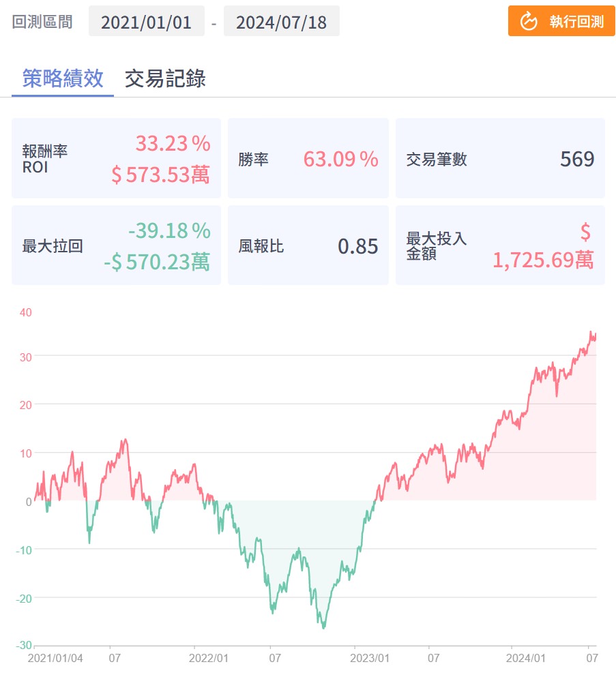616x675 pixels.
Task: Click the 2021/01/04 x-axis start label
Action: pos(55,659)
